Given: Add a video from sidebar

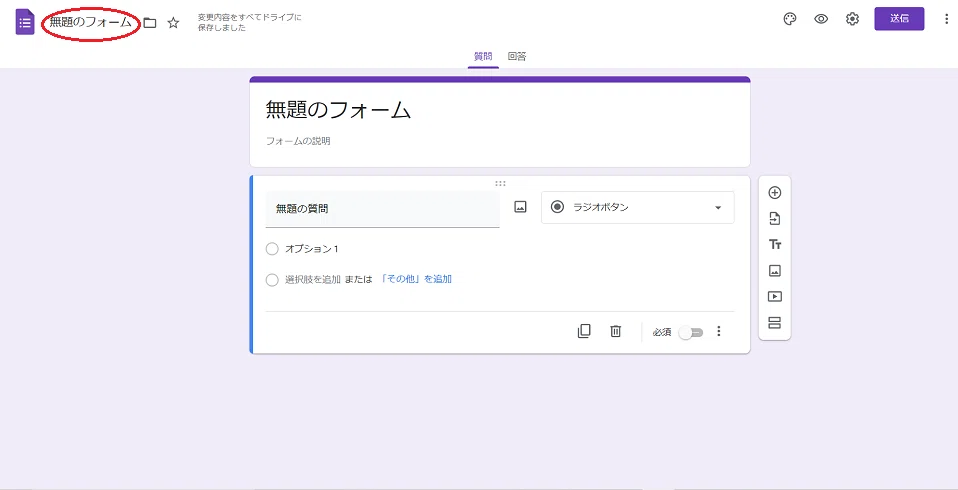Looking at the screenshot, I should coord(775,297).
